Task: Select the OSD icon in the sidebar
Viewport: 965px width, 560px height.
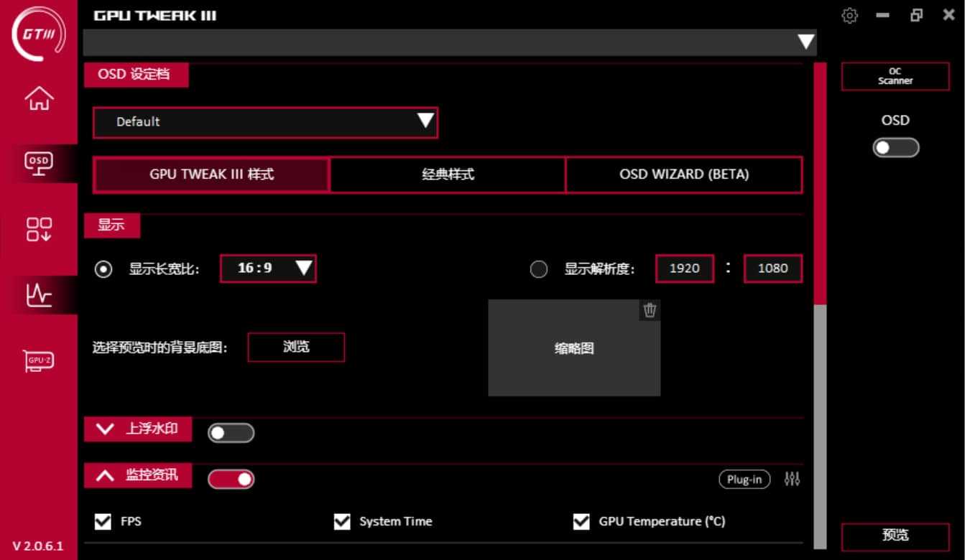Action: point(40,164)
